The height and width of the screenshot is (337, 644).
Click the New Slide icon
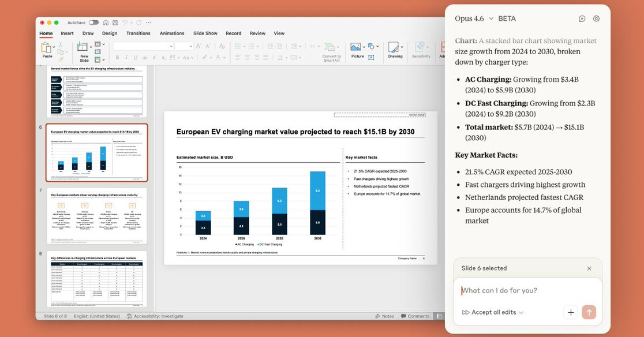(x=84, y=48)
